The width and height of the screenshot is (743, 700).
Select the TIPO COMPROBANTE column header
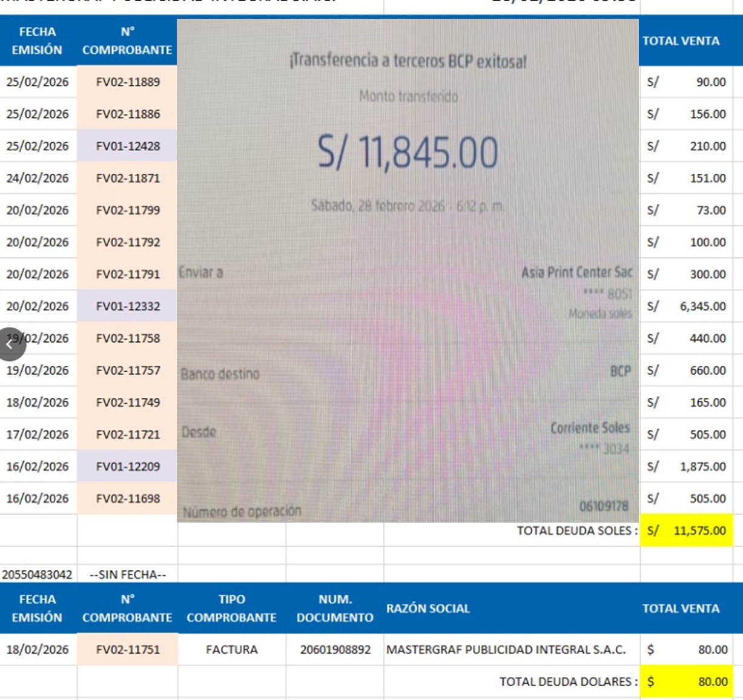click(231, 608)
